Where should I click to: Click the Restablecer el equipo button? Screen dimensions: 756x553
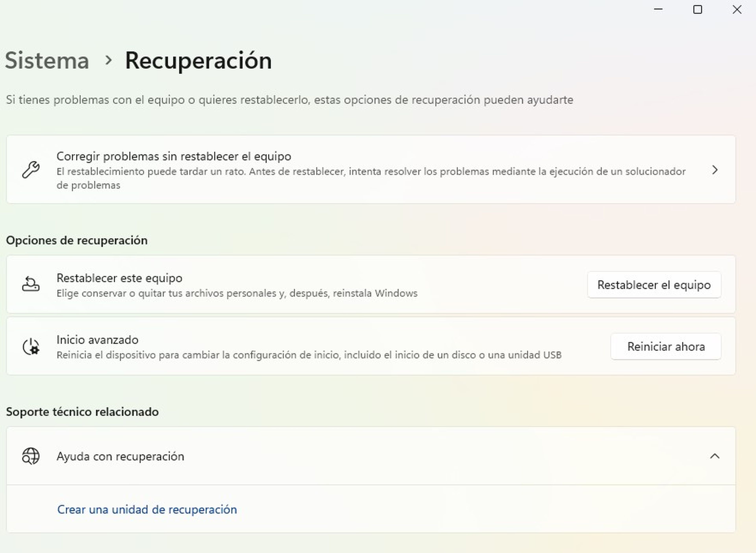point(654,285)
